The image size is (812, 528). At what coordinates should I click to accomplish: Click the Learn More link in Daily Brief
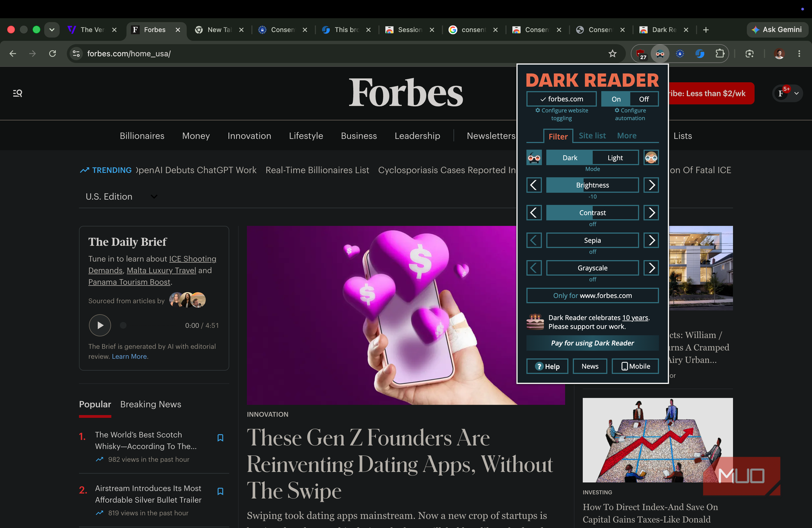[x=129, y=356]
